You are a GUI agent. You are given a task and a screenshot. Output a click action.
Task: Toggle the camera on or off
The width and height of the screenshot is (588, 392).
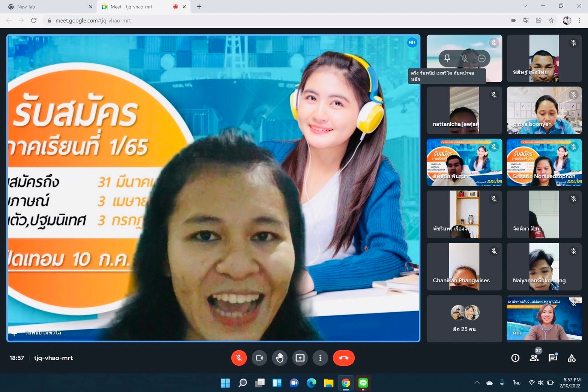[x=259, y=358]
